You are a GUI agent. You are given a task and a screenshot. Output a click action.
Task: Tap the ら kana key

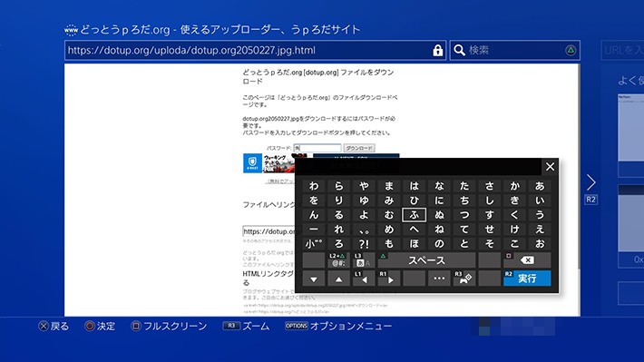(339, 186)
